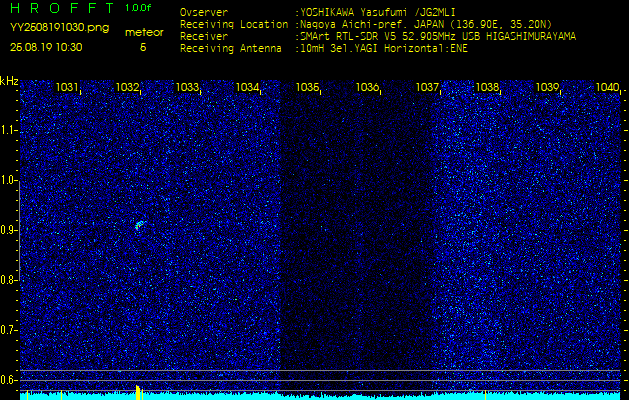Click the 'meteor' count label
This screenshot has height=400, width=629.
pos(144,33)
